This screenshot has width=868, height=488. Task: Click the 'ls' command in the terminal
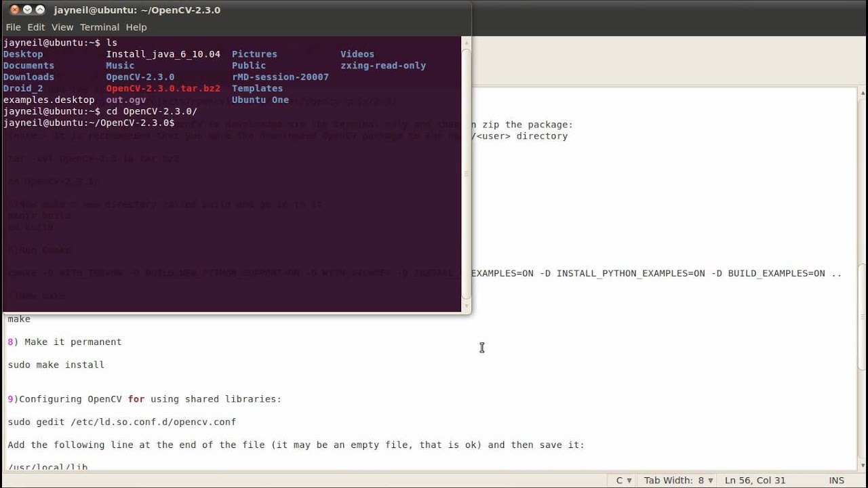click(111, 43)
